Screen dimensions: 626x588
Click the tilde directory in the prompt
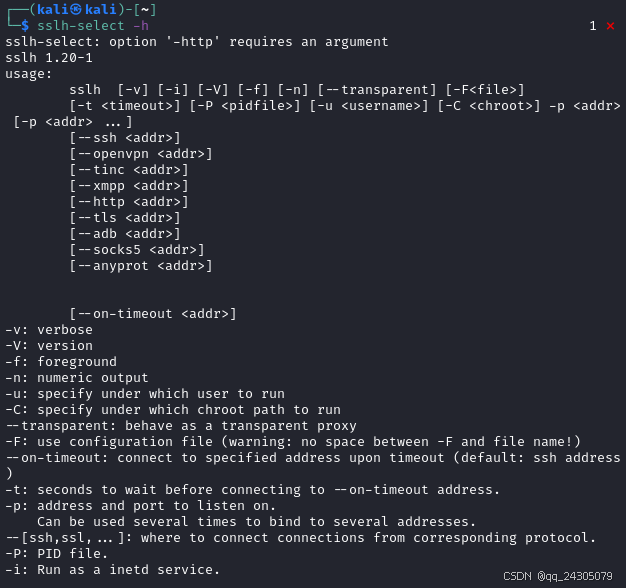click(145, 9)
